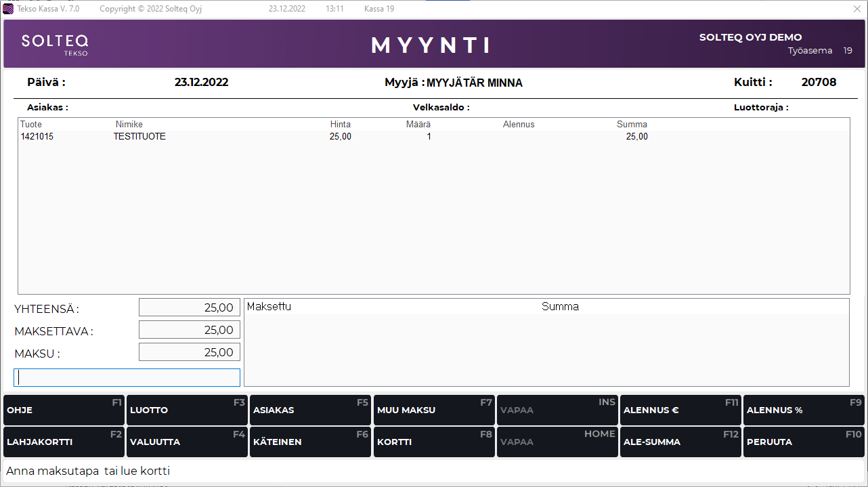Cancel the sale with PERUUTA

[x=804, y=442]
